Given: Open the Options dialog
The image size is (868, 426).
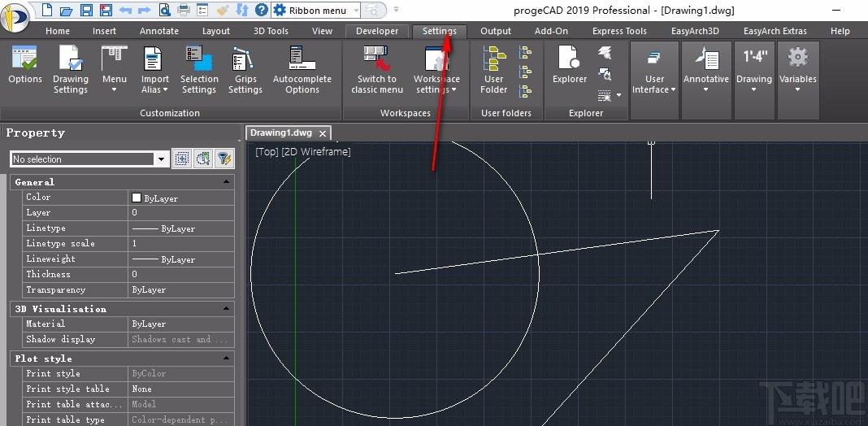Looking at the screenshot, I should coord(25,67).
